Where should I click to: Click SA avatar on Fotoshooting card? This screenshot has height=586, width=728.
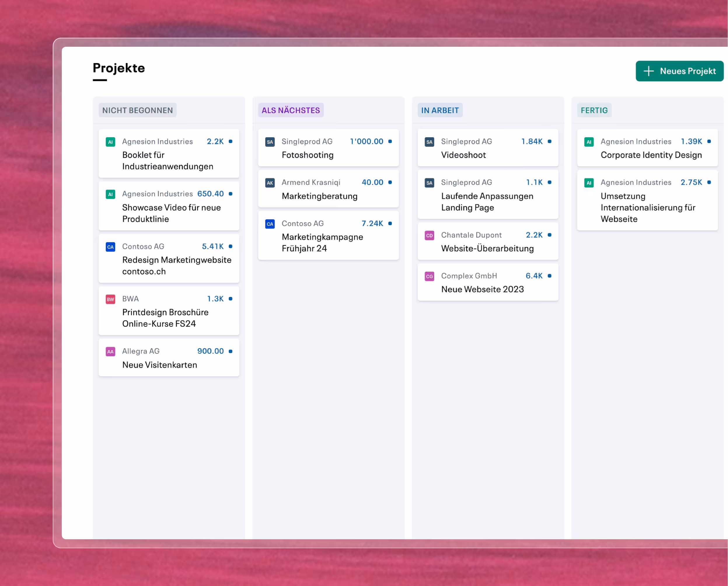tap(270, 142)
